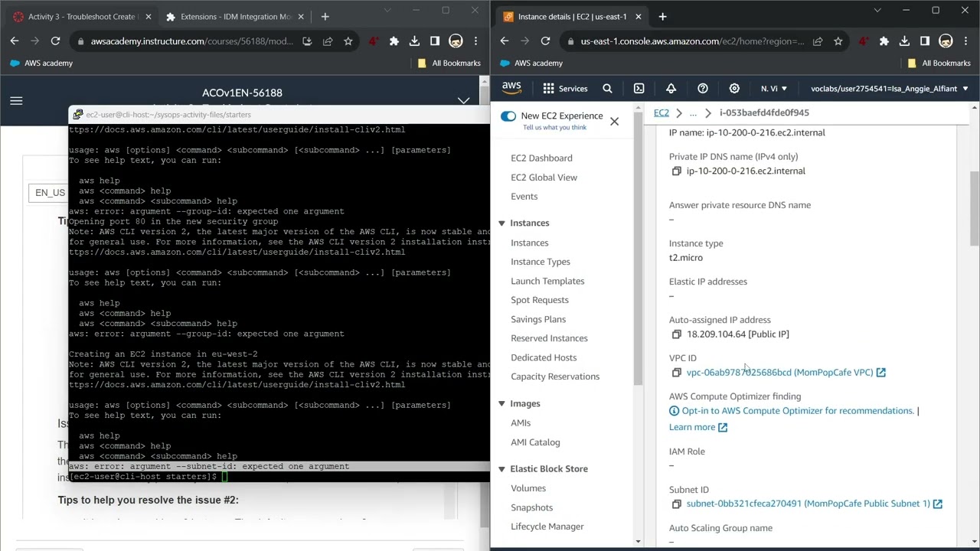Open Instance Types in the sidebar
Image resolution: width=980 pixels, height=551 pixels.
tap(540, 262)
